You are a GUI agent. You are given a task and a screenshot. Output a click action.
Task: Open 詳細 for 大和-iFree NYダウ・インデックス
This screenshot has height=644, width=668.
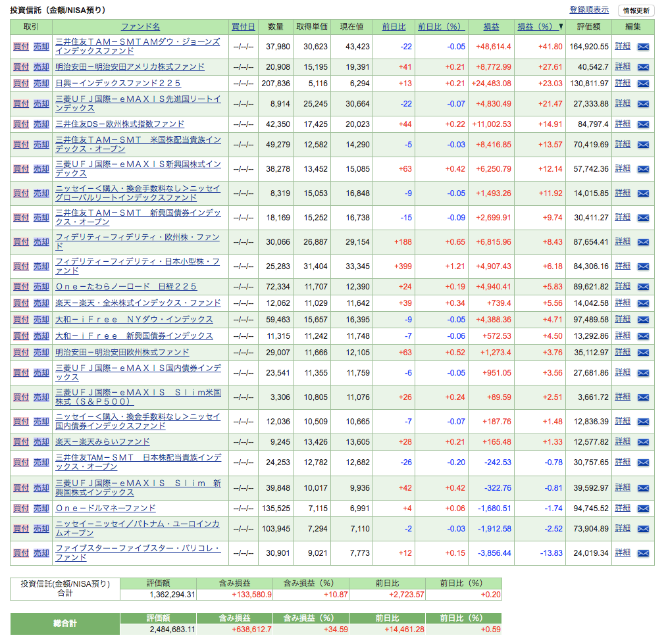[x=623, y=319]
